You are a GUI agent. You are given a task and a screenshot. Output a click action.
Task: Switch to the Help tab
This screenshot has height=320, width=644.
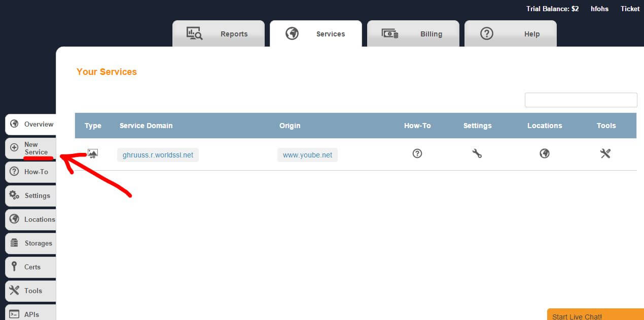[x=511, y=33]
